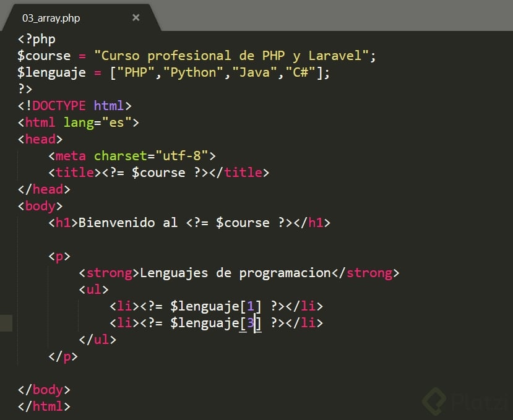This screenshot has height=420, width=513.
Task: Click the closing </ul> tag
Action: (x=98, y=340)
